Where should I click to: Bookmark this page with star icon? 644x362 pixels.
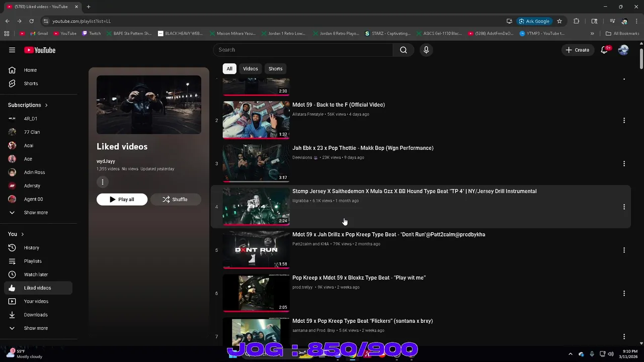[x=559, y=21]
